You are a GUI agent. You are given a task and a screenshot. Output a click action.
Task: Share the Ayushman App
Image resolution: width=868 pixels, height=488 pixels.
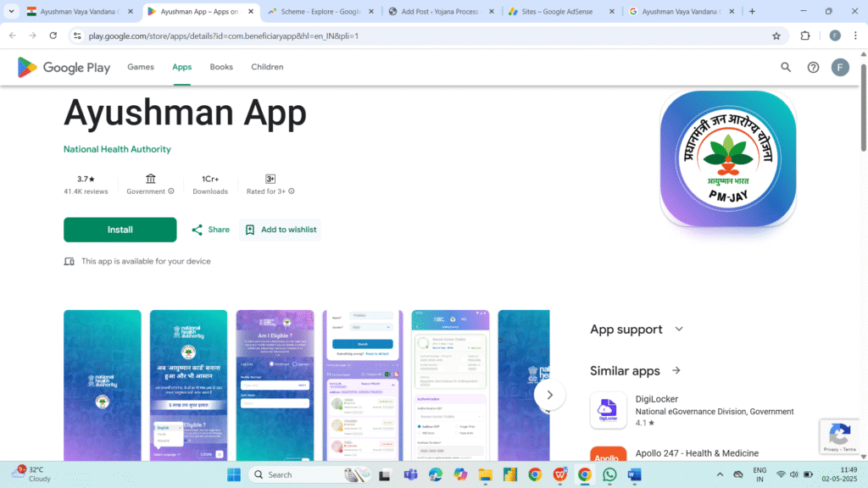pos(210,230)
